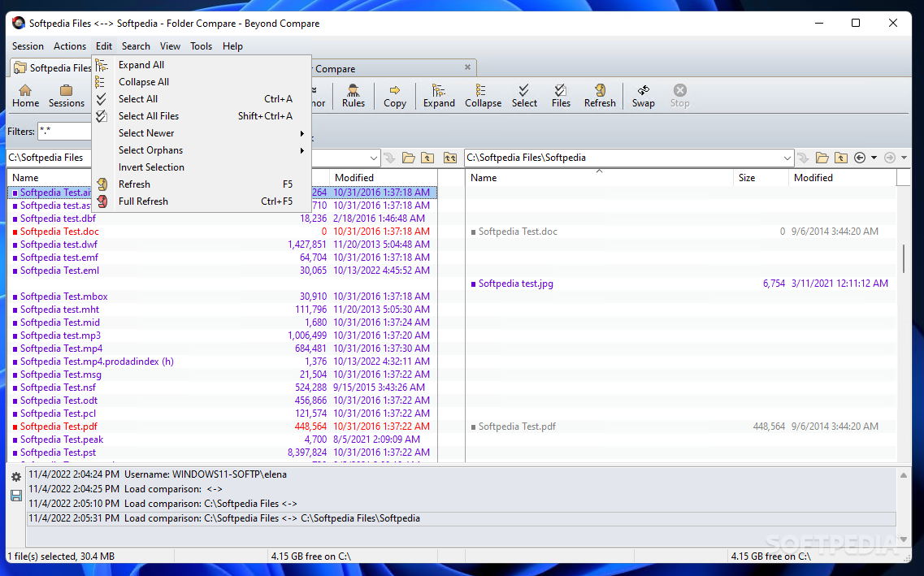The width and height of the screenshot is (924, 576).
Task: Choose Expand All from Edit menu
Action: tap(202, 65)
